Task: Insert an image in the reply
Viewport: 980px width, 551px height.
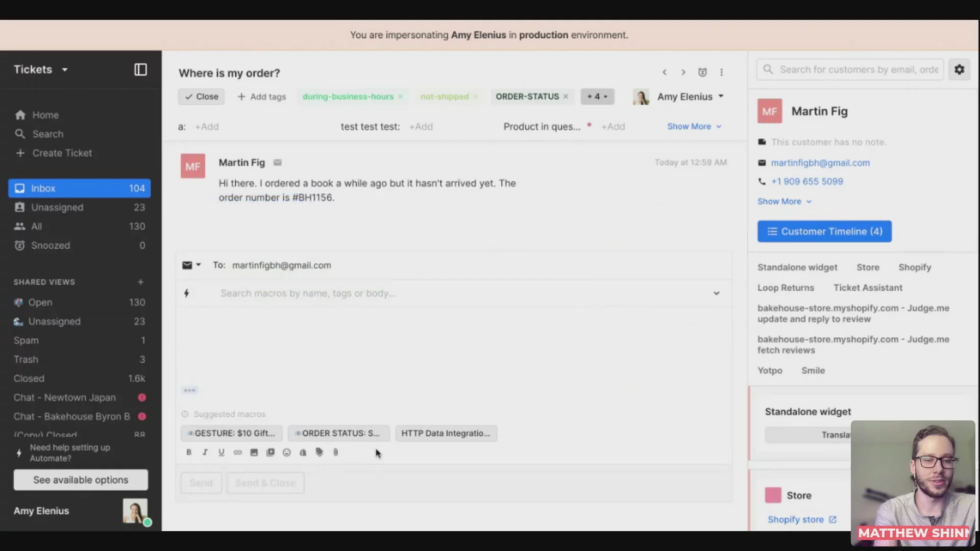Action: pos(254,452)
